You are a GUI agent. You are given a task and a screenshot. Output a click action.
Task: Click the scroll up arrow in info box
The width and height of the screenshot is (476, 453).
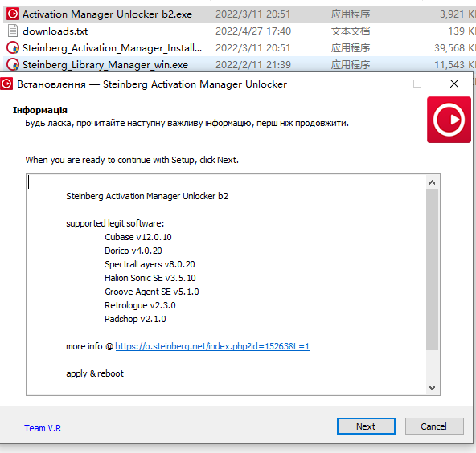pos(432,182)
